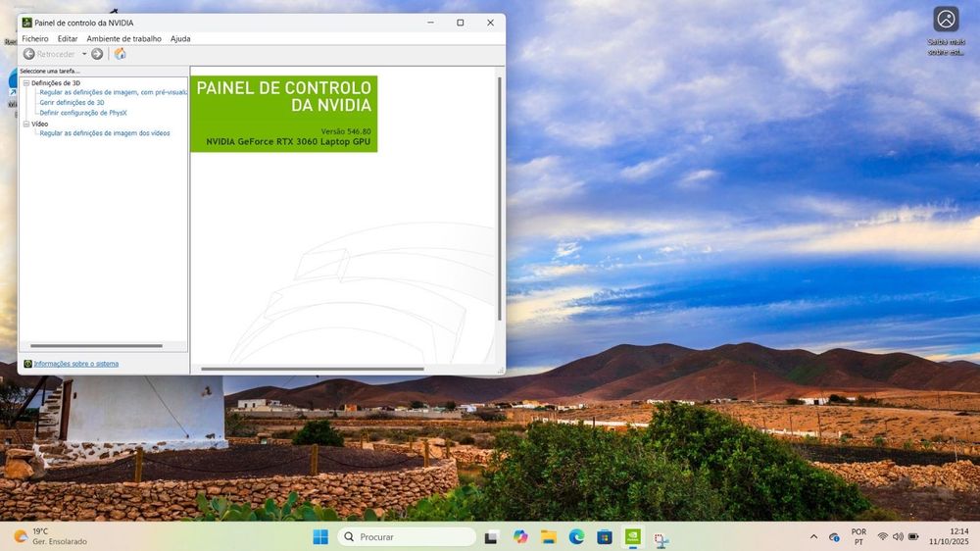Viewport: 980px width, 551px height.
Task: Select Regular as definições de imagem, com pré-visualização
Action: coord(113,92)
